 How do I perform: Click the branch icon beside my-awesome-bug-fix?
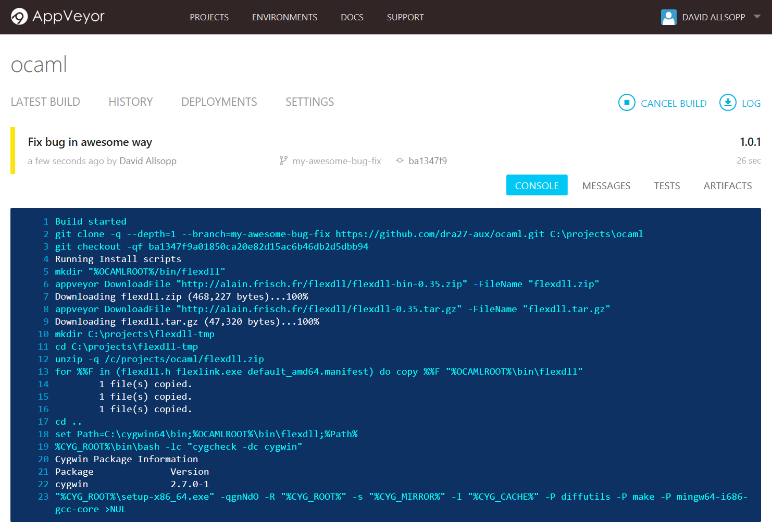click(x=283, y=160)
